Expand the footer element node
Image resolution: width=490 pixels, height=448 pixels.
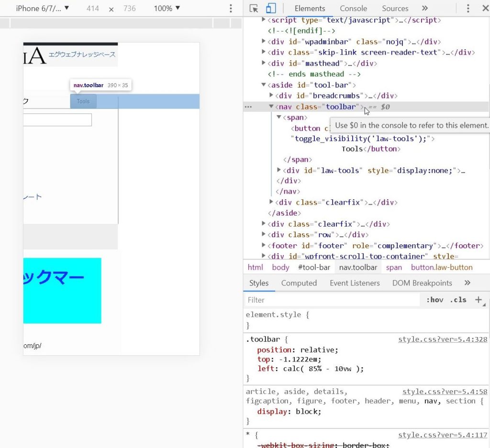(264, 245)
